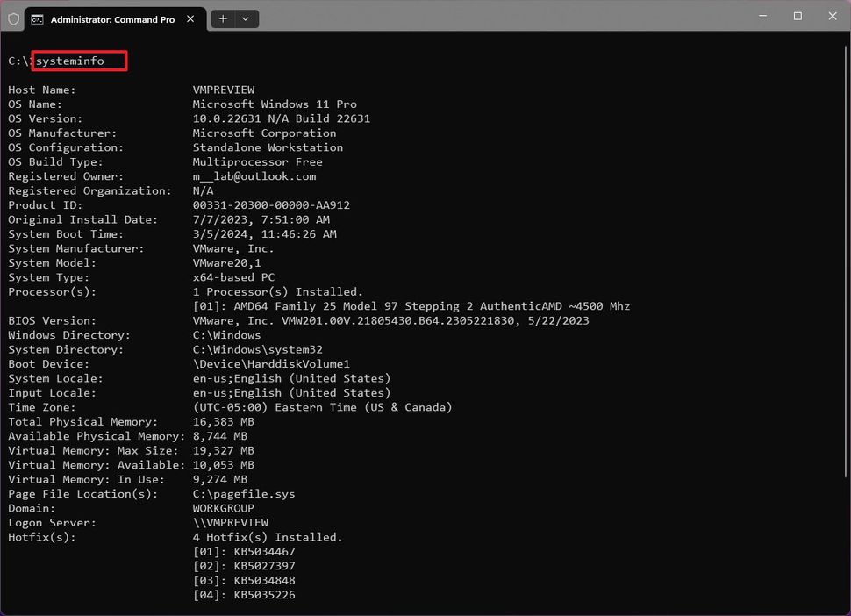Open a new tab with the plus icon
The height and width of the screenshot is (616, 851).
pos(223,18)
